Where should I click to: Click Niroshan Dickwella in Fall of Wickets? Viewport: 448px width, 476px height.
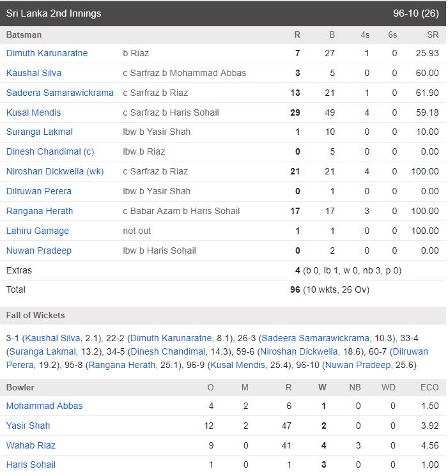pyautogui.click(x=299, y=351)
